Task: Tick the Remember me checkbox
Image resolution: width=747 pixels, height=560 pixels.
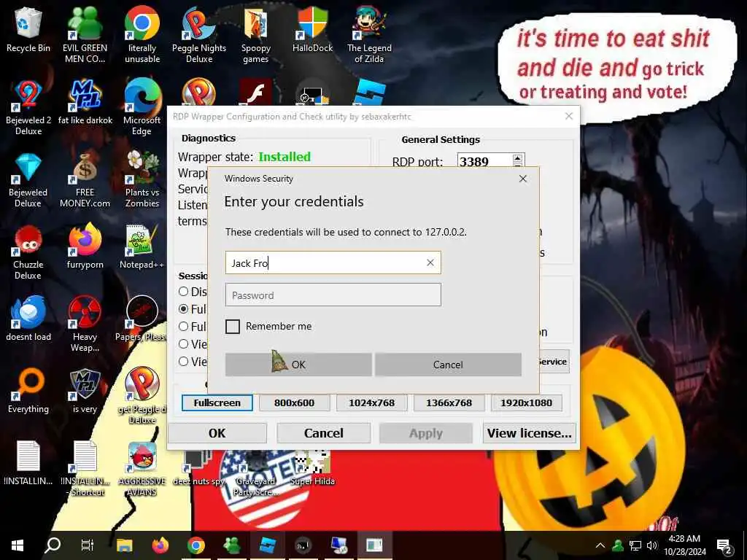Action: [x=233, y=327]
